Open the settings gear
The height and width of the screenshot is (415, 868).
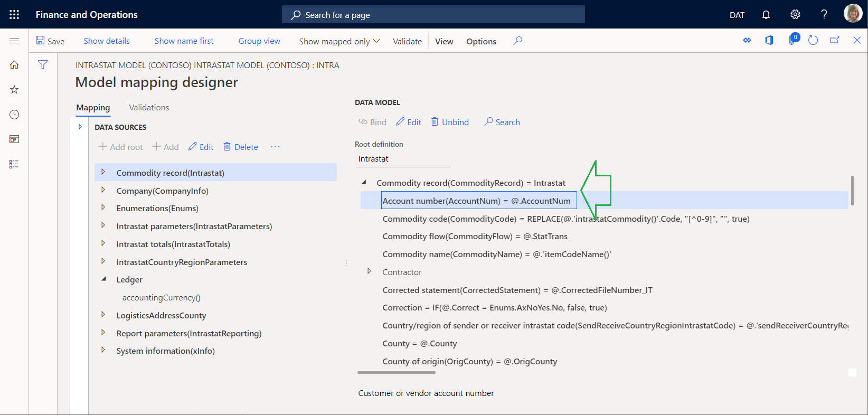[795, 15]
